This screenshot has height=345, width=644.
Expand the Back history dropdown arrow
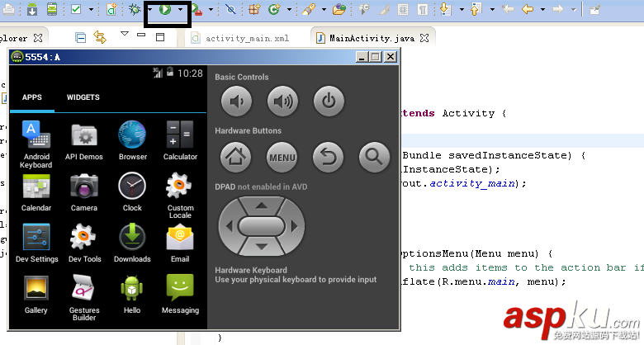[543, 9]
